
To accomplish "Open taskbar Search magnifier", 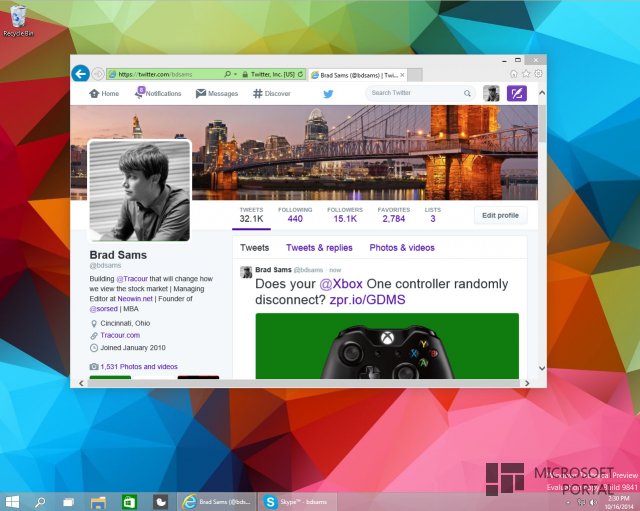I will (40, 502).
